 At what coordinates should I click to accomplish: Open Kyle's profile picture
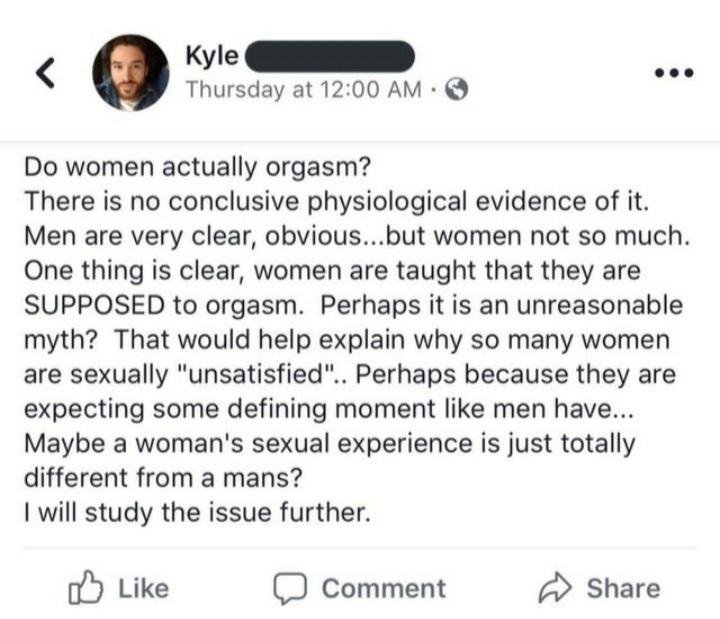point(130,72)
